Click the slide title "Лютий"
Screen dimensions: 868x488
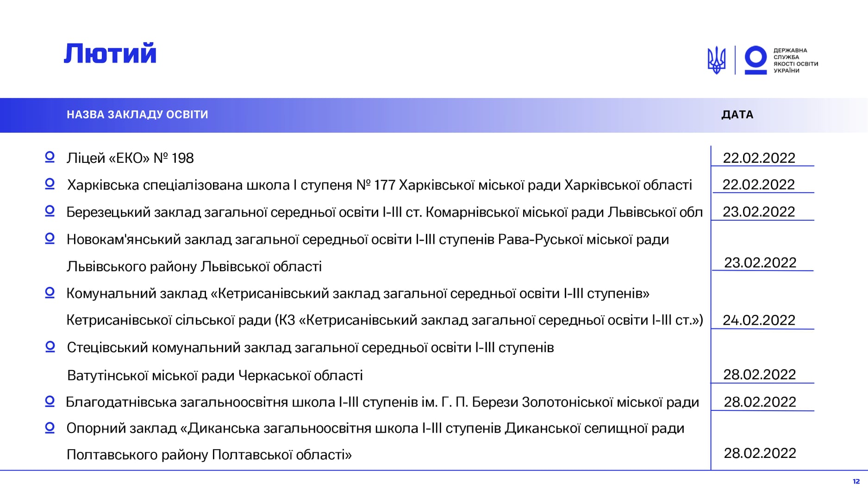(110, 54)
